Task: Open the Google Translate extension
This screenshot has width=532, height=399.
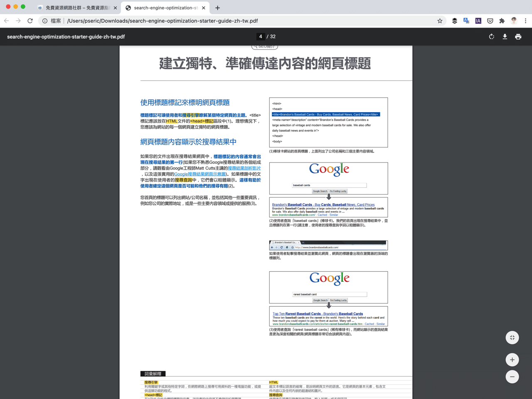Action: (466, 21)
